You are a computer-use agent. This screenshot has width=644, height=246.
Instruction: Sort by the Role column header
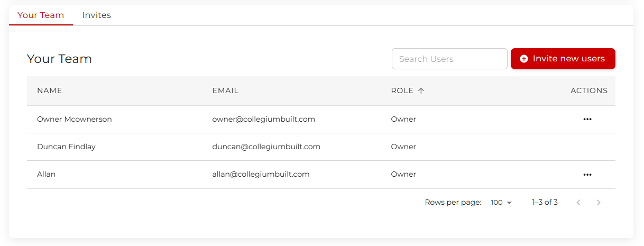[x=402, y=90]
